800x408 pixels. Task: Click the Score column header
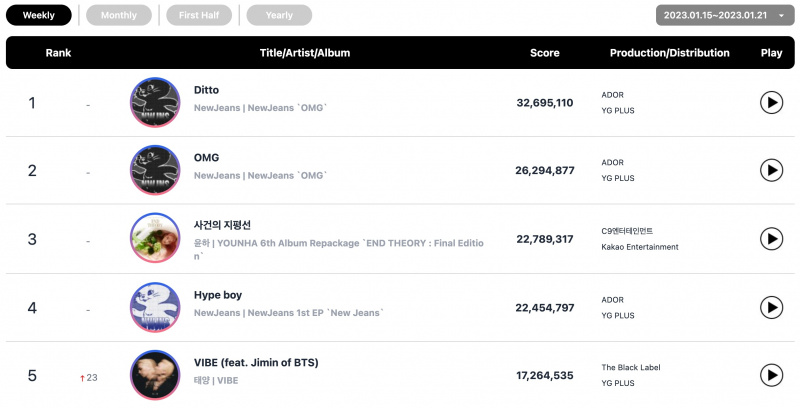544,53
